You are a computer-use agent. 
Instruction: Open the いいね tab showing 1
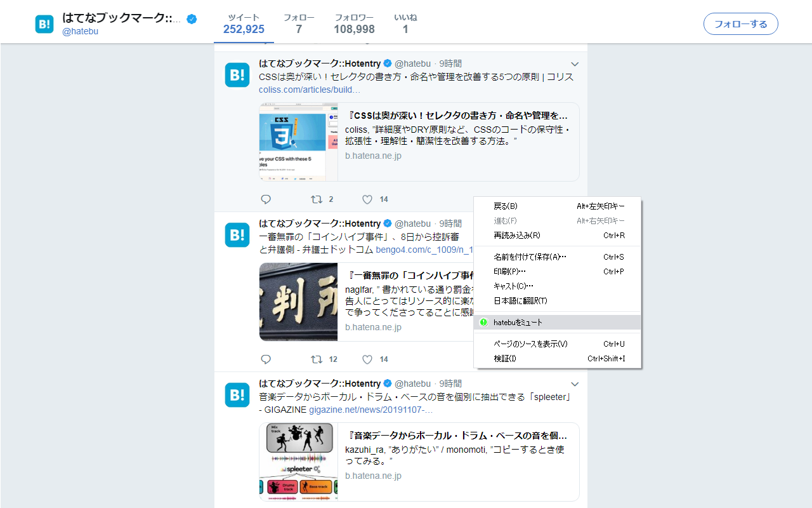tap(405, 23)
